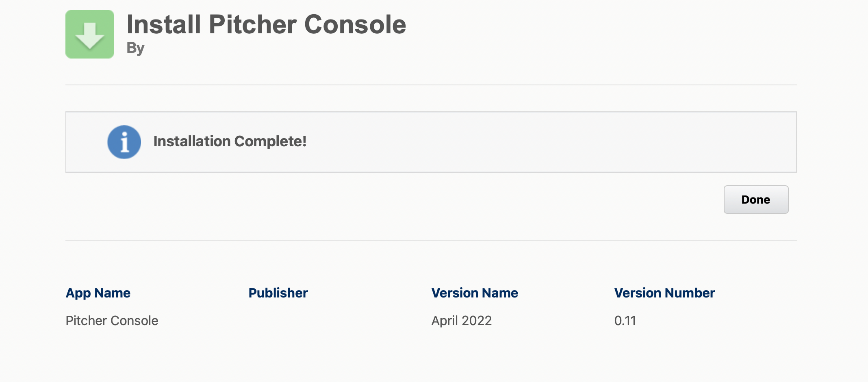Select the April 2022 version name value
The height and width of the screenshot is (382, 868).
[461, 321]
